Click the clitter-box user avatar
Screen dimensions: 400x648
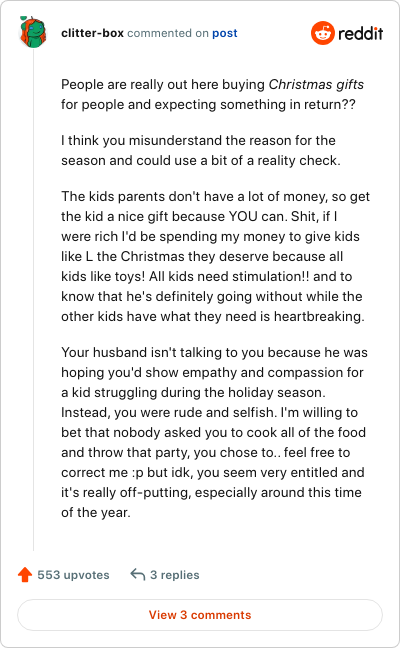pyautogui.click(x=33, y=32)
